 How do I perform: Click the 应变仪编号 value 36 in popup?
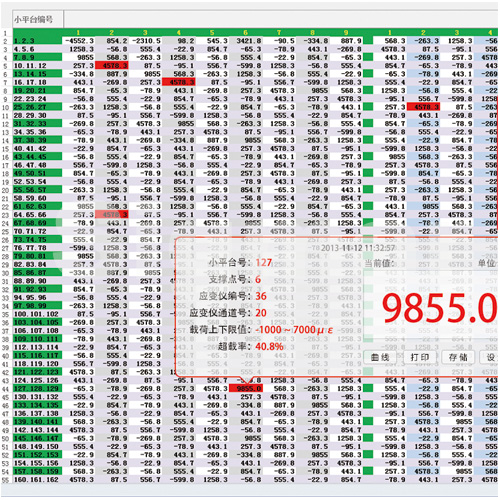click(x=261, y=296)
